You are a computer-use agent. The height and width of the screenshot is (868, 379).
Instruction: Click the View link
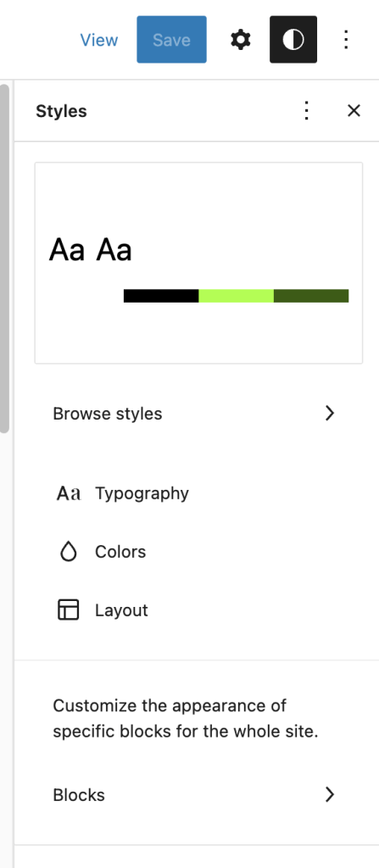click(99, 40)
